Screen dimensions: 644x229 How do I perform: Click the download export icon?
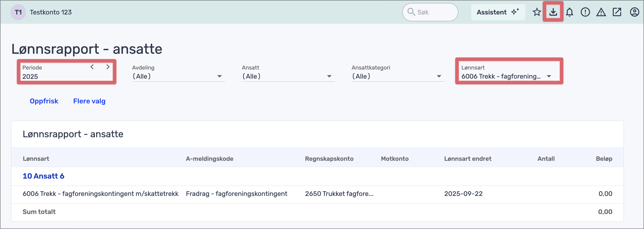pyautogui.click(x=553, y=12)
